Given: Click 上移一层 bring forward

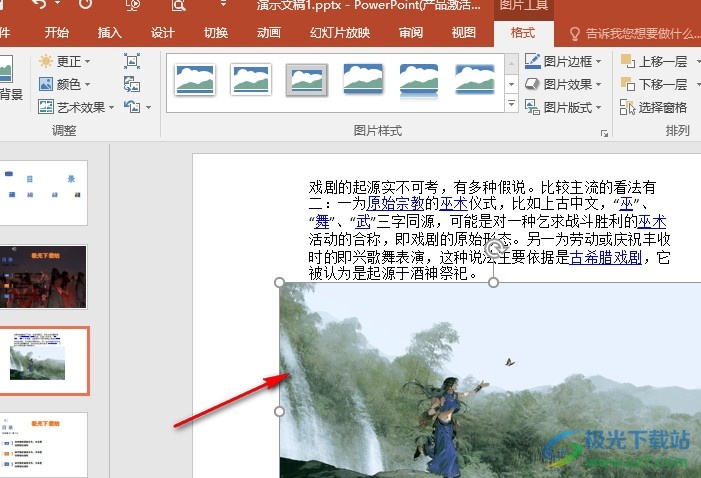Looking at the screenshot, I should point(654,61).
